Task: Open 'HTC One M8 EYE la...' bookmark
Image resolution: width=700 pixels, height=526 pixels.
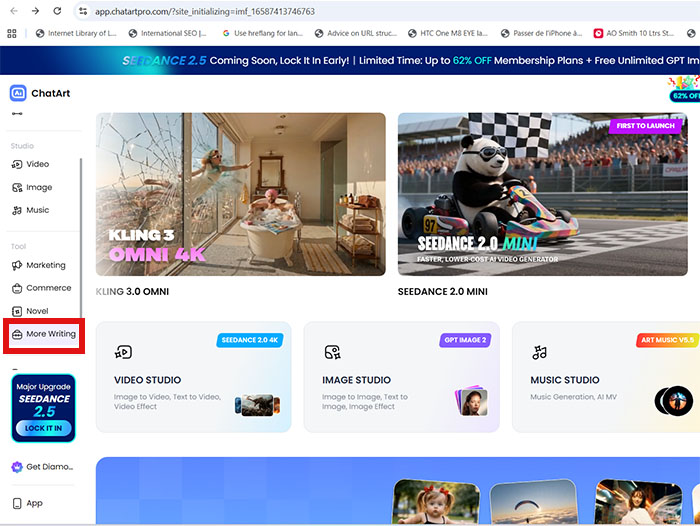Action: 448,33
